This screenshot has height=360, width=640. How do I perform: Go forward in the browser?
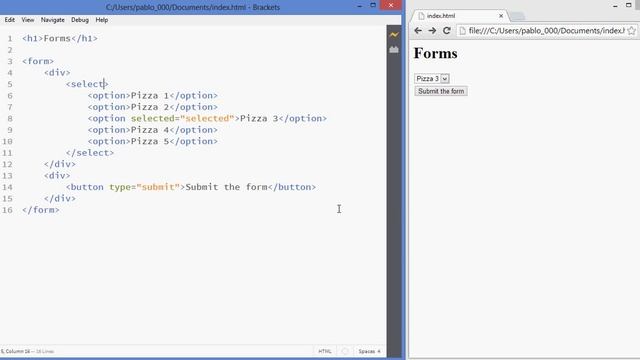point(432,31)
